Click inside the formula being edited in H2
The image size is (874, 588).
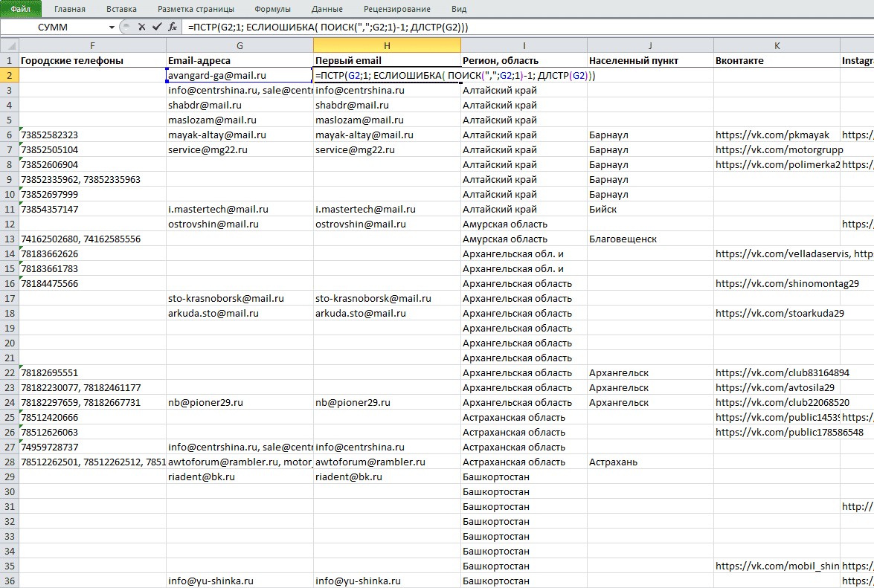tap(455, 75)
